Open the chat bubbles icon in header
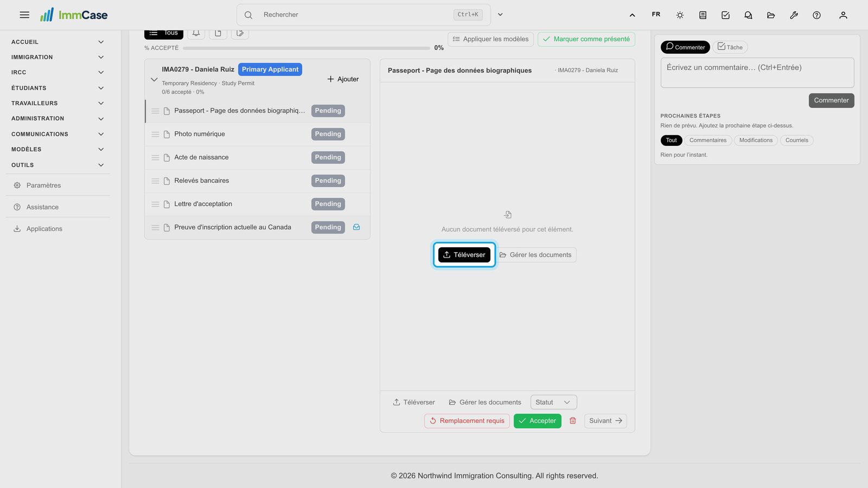This screenshot has width=868, height=488. (x=748, y=15)
